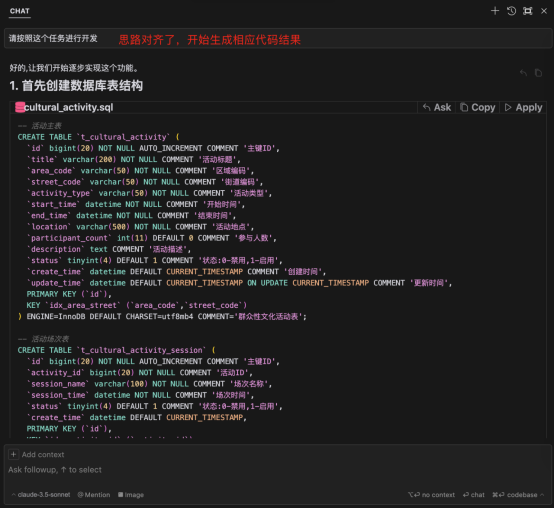Focus the Ask followup input field
This screenshot has width=554, height=508.
pos(278,470)
